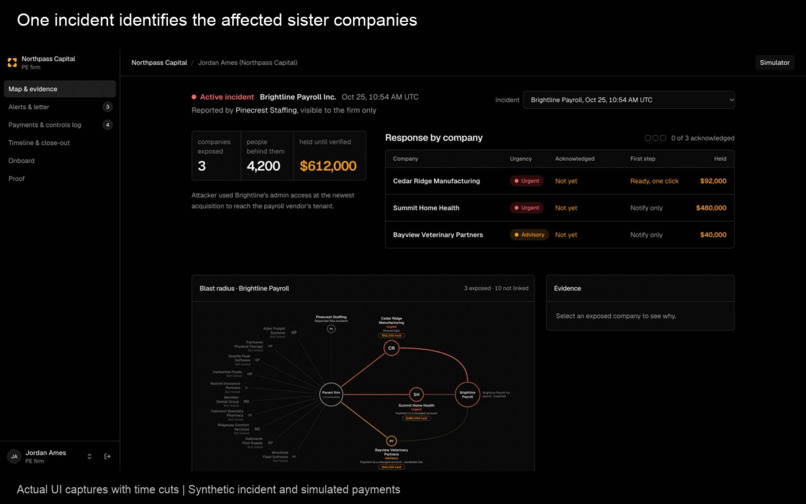Click the Simulator button
The image size is (806, 504).
point(775,63)
